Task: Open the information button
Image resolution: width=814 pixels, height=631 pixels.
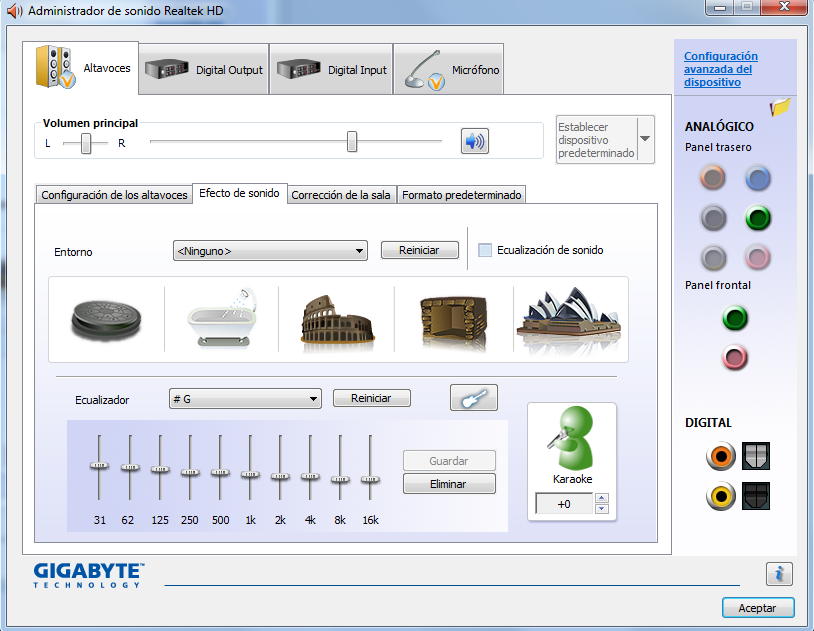Action: click(x=779, y=574)
